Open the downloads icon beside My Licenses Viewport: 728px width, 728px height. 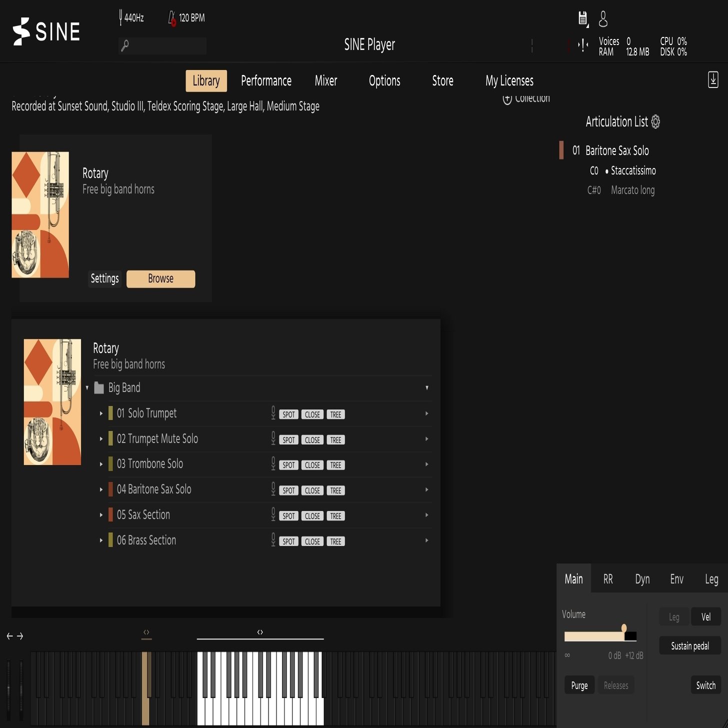click(713, 79)
